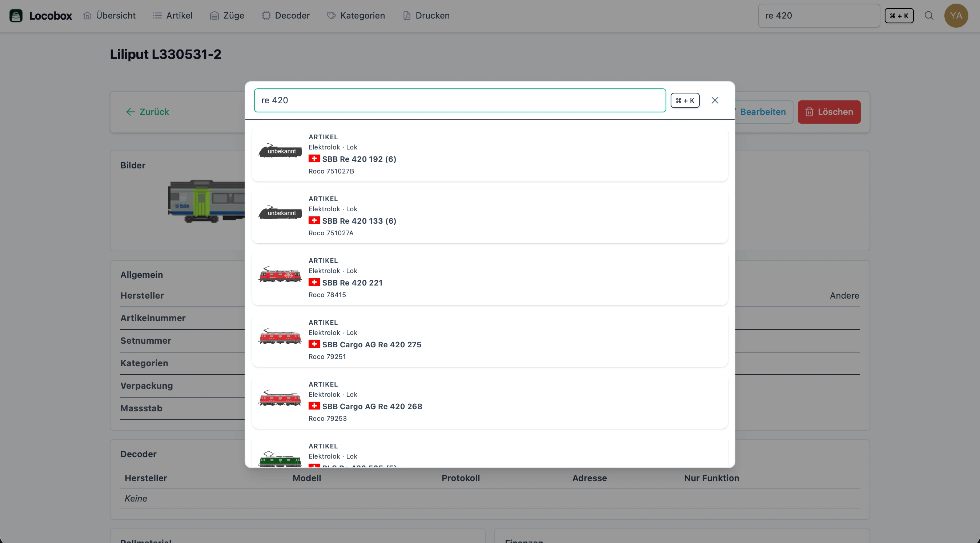Click the Swiss flag beside Re 420 268
This screenshot has height=543, width=980.
click(314, 406)
